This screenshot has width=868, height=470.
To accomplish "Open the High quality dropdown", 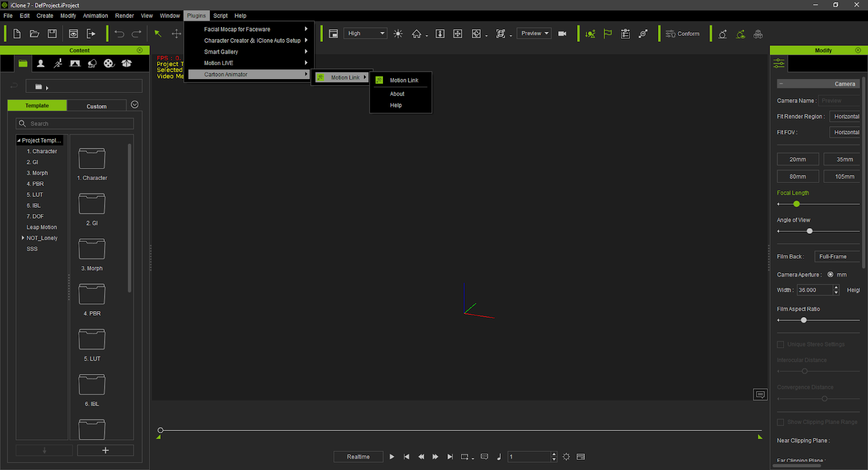I will click(366, 34).
